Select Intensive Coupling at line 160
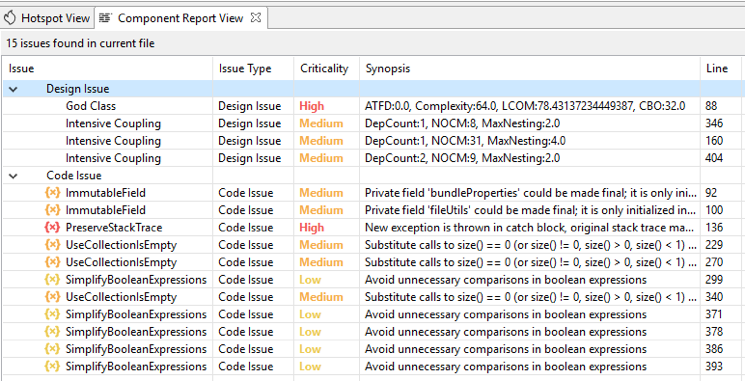745x381 pixels. tap(372, 141)
